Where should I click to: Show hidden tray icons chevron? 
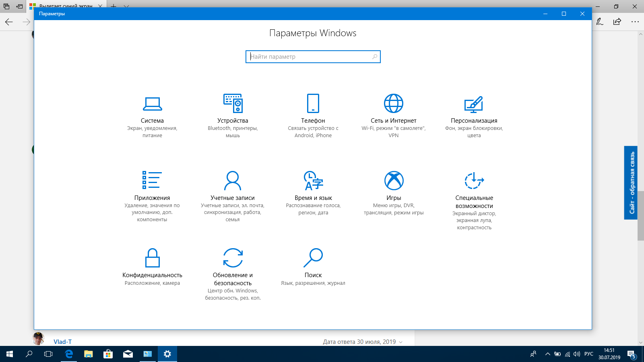(547, 354)
